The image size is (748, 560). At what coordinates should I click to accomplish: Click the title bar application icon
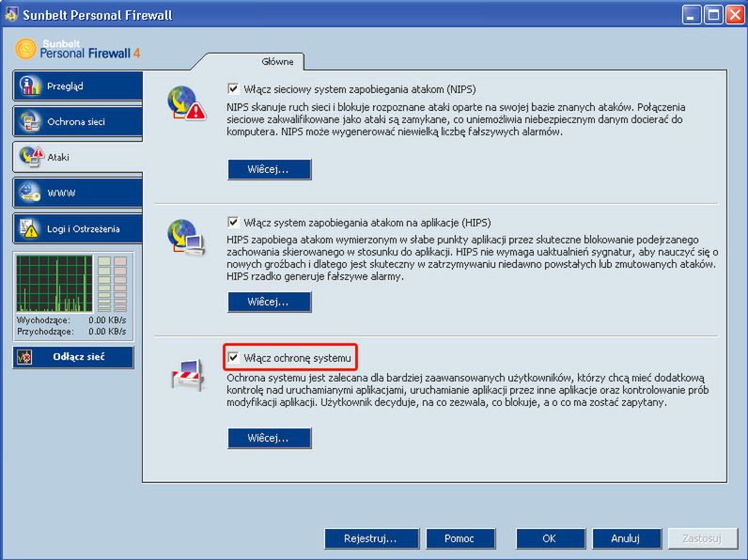click(11, 14)
